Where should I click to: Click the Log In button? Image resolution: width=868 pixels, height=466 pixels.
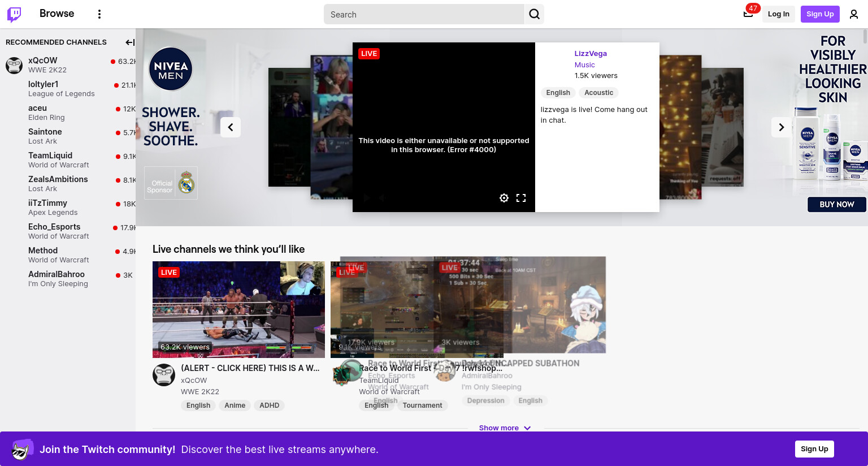coord(778,14)
